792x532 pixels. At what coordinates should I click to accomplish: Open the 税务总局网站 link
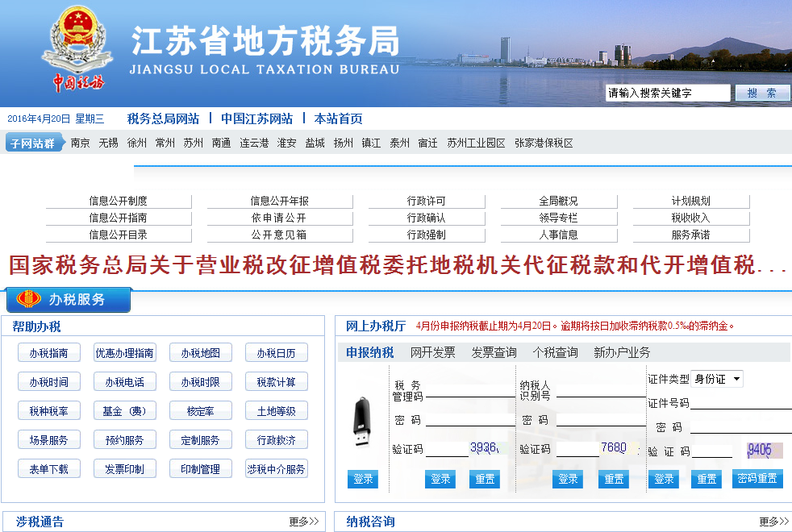point(163,118)
